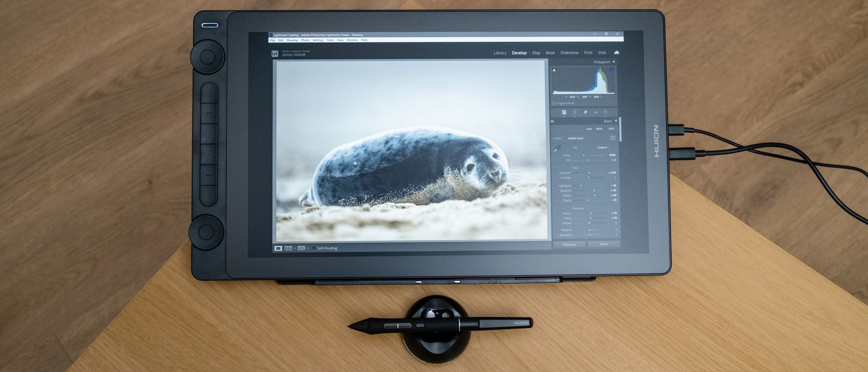This screenshot has width=868, height=372.
Task: Click the Previous button
Action: click(x=570, y=244)
